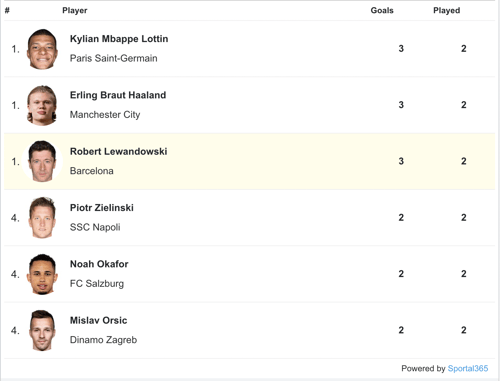The width and height of the screenshot is (500, 381).
Task: Click Robert Lewandowski's player photo
Action: (42, 161)
